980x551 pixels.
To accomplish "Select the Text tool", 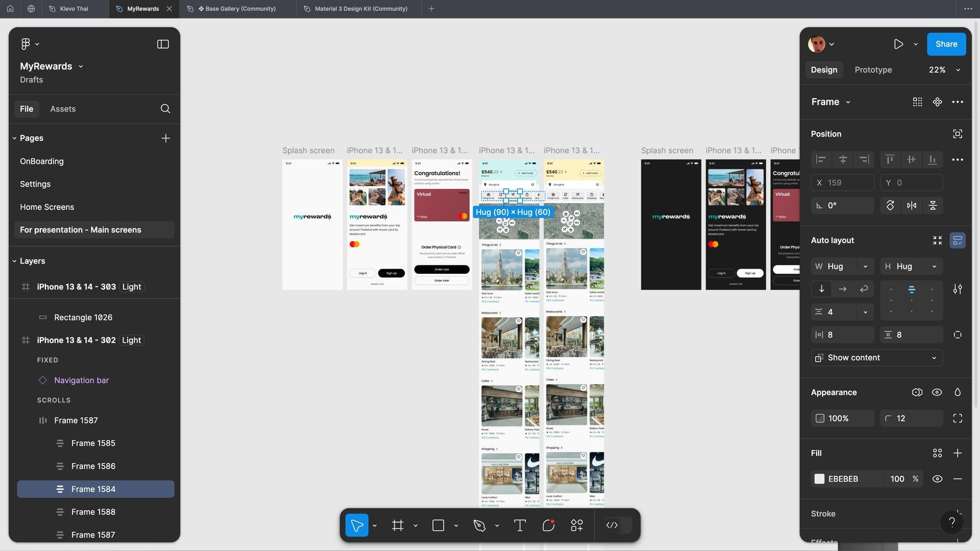I will pos(520,525).
